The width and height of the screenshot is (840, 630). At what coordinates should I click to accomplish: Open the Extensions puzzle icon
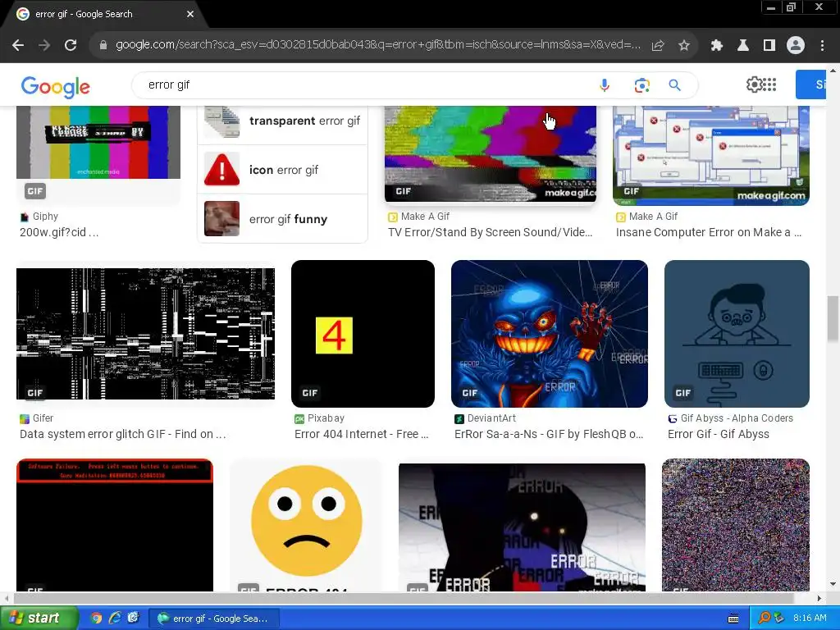click(x=716, y=46)
